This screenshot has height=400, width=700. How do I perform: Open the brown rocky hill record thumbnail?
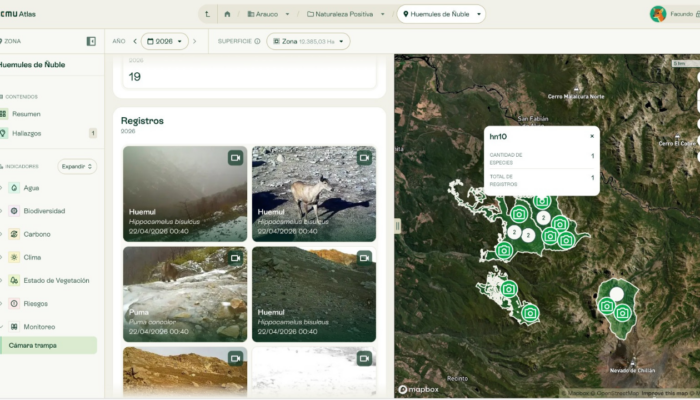pyautogui.click(x=185, y=371)
